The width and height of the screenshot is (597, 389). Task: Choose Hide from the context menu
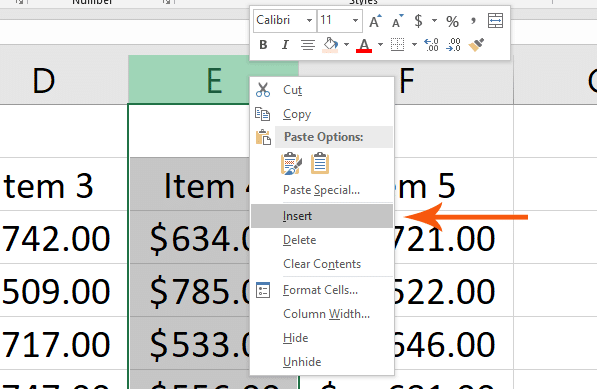(x=322, y=338)
